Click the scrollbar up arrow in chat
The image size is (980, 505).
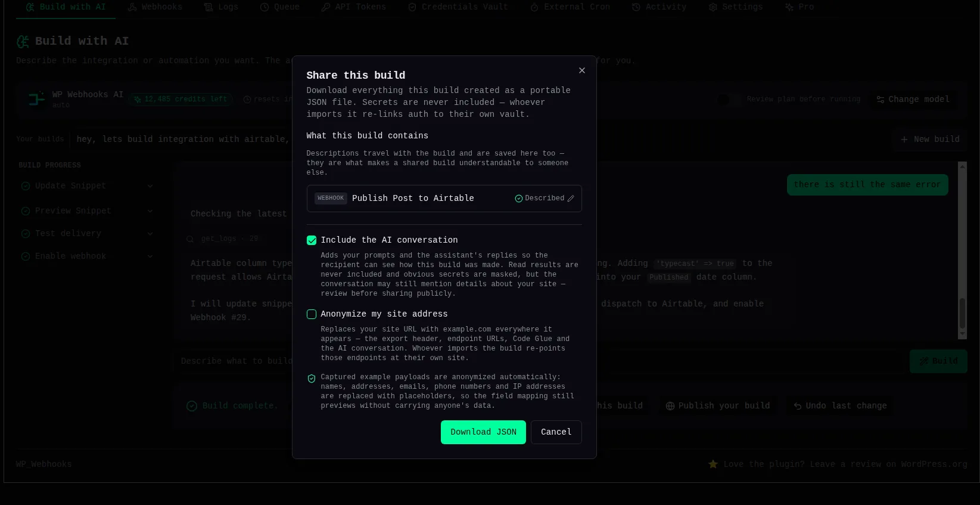pos(962,166)
